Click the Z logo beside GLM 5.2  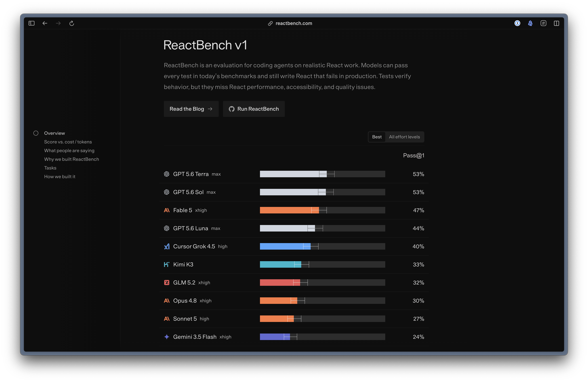pyautogui.click(x=167, y=282)
